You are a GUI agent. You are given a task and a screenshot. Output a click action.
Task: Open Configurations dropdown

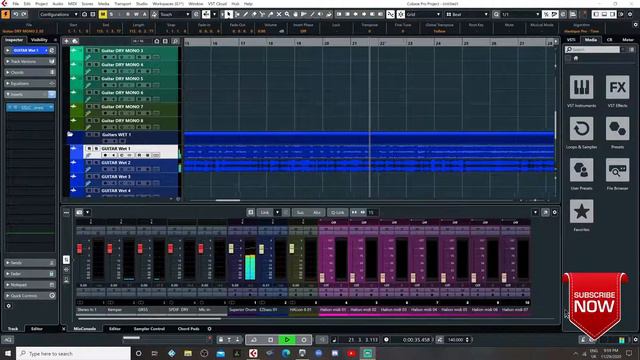click(59, 14)
